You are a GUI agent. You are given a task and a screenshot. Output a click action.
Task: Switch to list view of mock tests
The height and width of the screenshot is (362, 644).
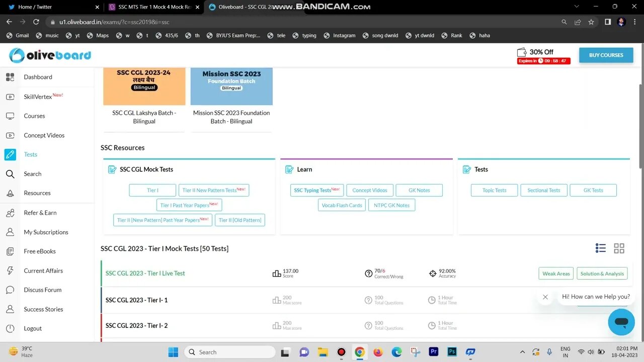(600, 248)
